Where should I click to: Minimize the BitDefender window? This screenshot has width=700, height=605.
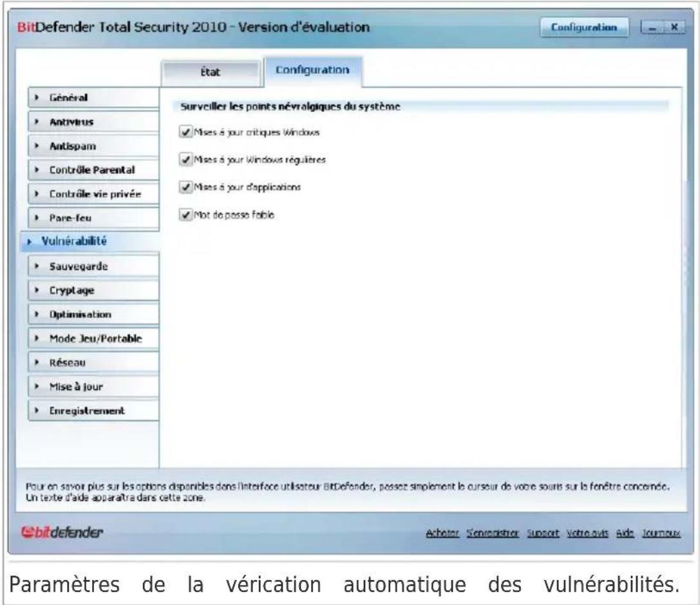652,28
